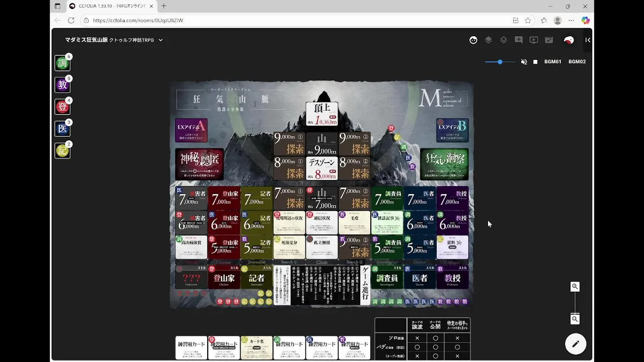Select the 9,000m ② 探索 card
644x362 pixels.
coord(355,143)
